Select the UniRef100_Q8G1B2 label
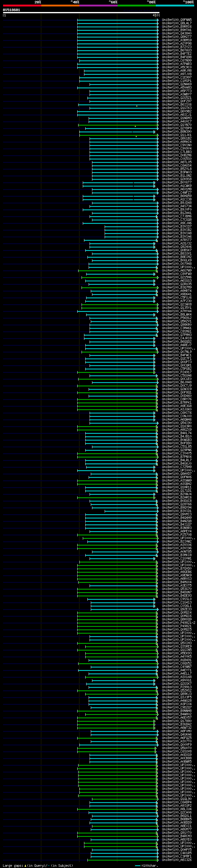This screenshot has height=868, width=197. tap(177, 139)
